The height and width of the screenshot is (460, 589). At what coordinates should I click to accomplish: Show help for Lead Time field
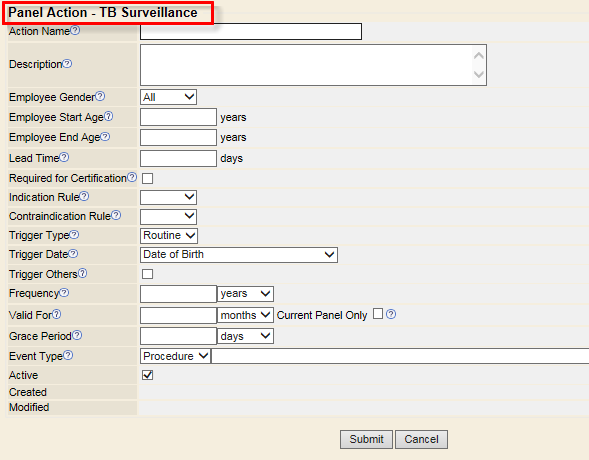click(64, 157)
